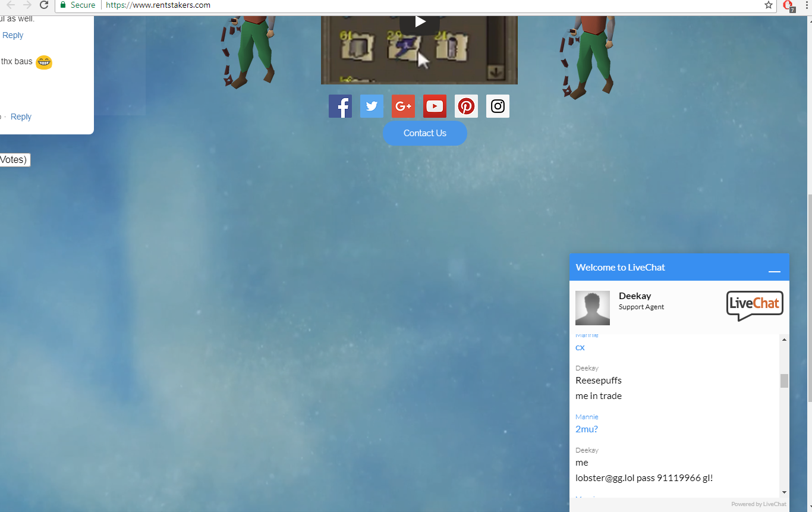Open the Google Plus social icon
This screenshot has width=812, height=512.
point(403,106)
